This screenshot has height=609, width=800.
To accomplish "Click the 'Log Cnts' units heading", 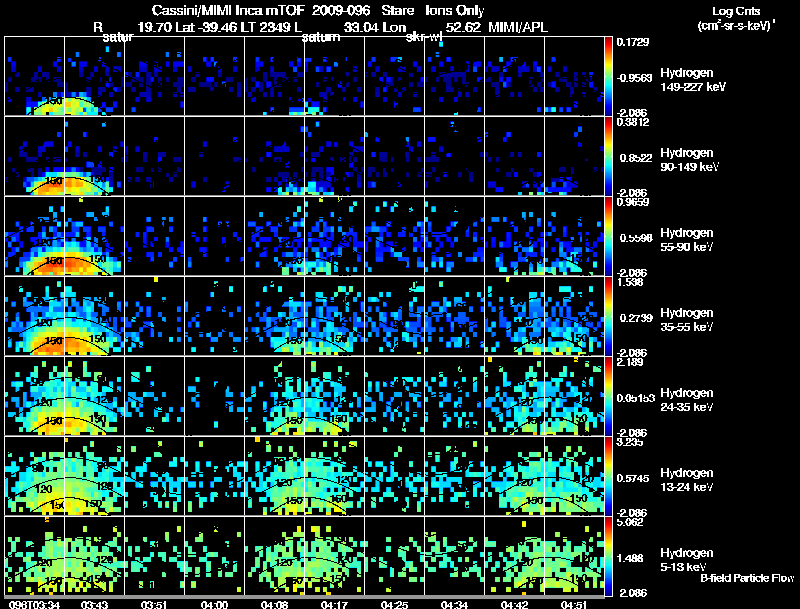I will [x=736, y=11].
